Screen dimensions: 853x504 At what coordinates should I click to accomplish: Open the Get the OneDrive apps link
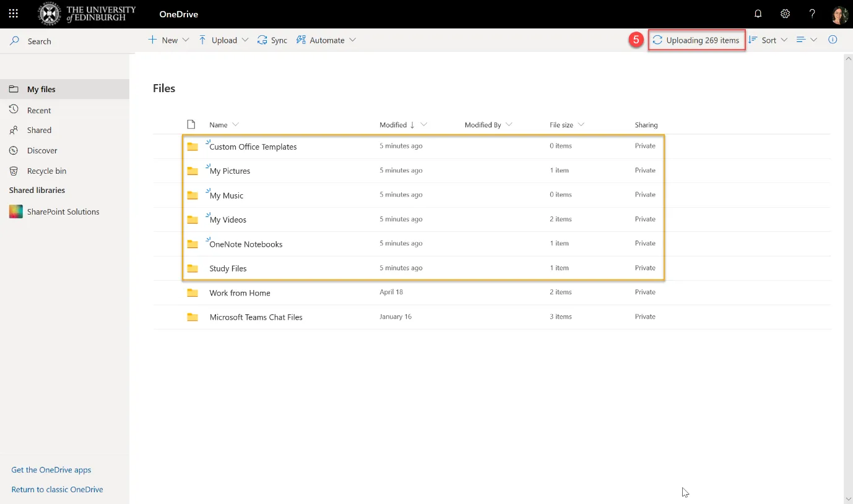pyautogui.click(x=51, y=469)
